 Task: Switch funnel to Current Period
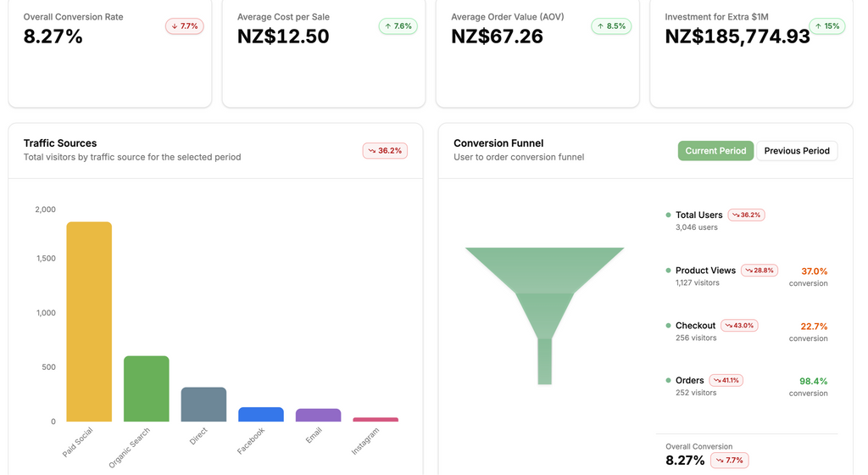coord(715,151)
